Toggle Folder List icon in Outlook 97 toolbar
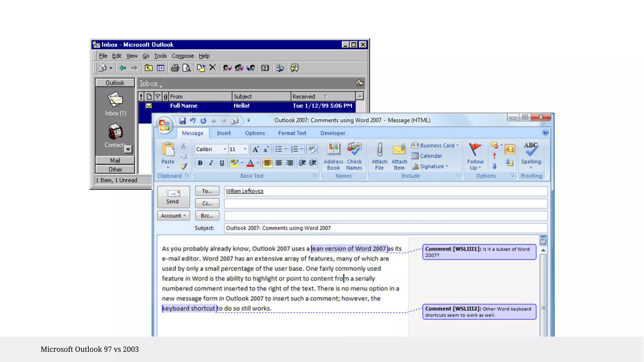The height and width of the screenshot is (362, 644). 160,68
